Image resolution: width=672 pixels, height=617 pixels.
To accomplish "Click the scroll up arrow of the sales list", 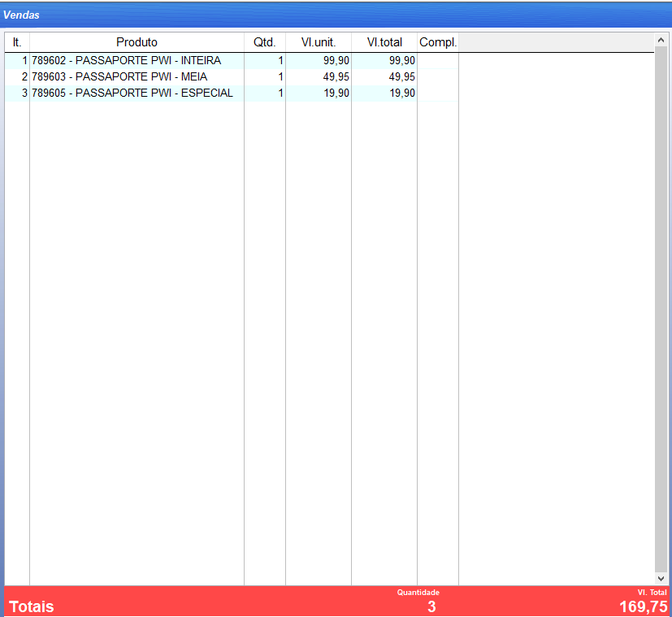I will click(x=661, y=39).
